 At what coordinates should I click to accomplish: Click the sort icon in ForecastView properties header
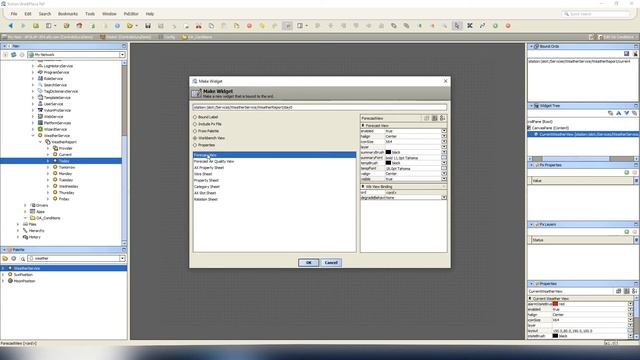pos(442,118)
